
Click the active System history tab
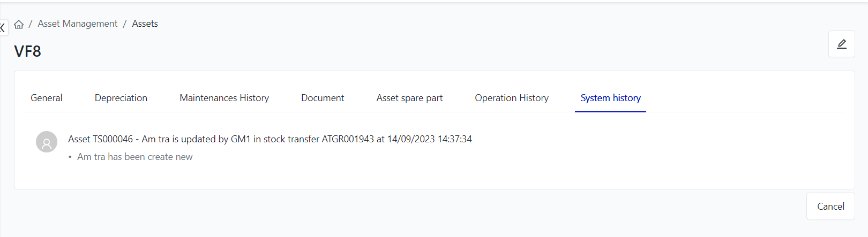pos(610,98)
